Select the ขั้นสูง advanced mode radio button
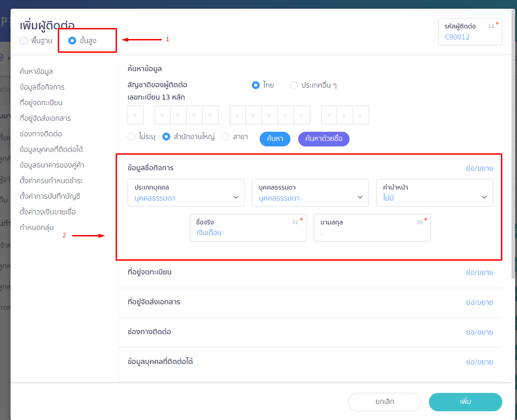The height and width of the screenshot is (420, 517). coord(72,41)
